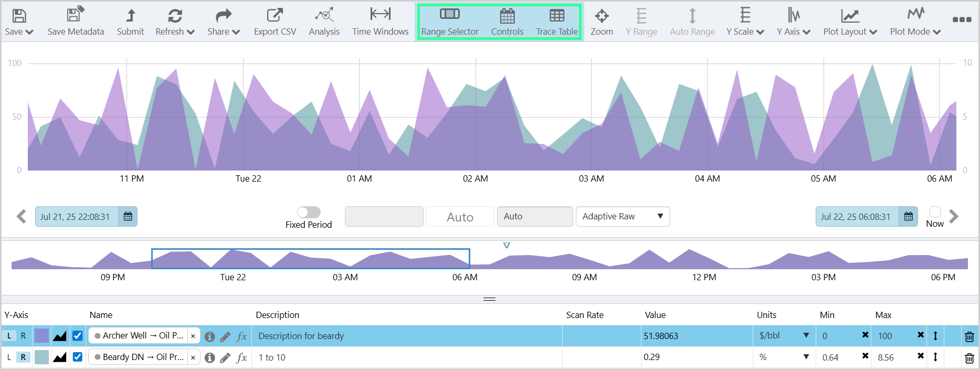Click the Save Metadata icon
This screenshot has width=980, height=370.
point(75,16)
